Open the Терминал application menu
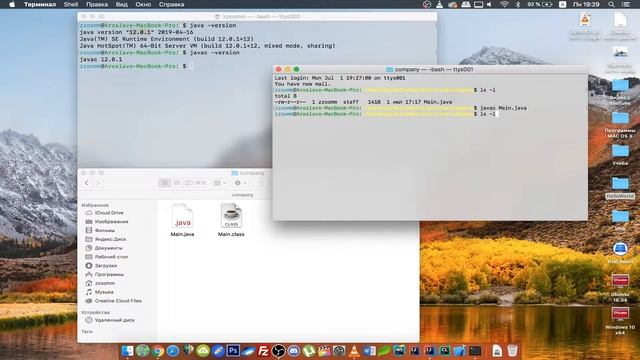 (40, 4)
